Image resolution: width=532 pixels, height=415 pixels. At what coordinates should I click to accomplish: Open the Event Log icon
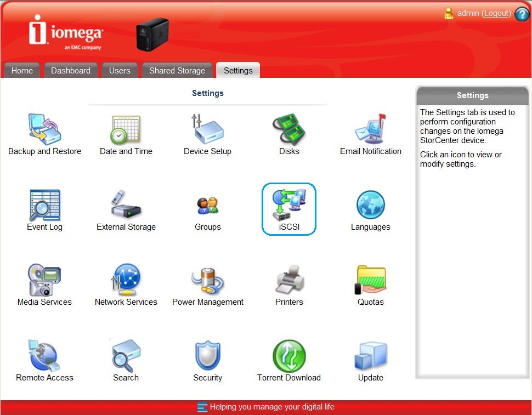point(44,205)
